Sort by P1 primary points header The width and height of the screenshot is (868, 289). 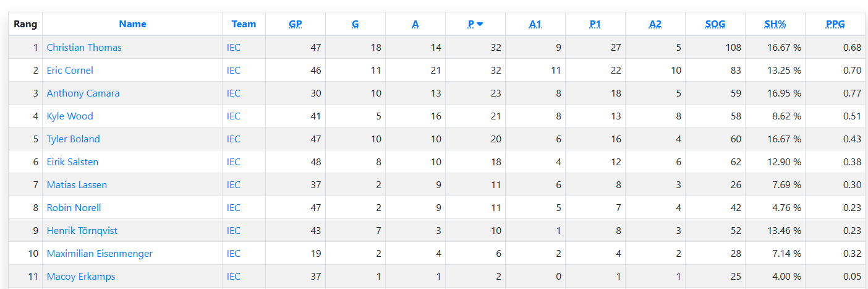pyautogui.click(x=595, y=24)
